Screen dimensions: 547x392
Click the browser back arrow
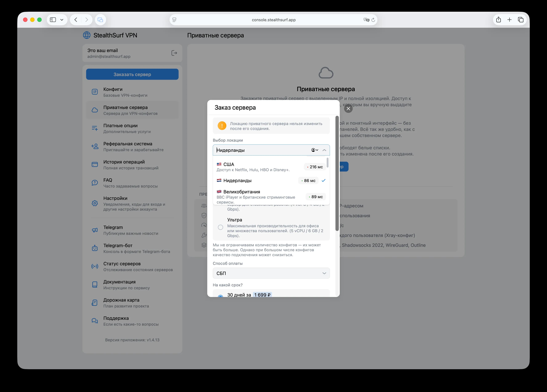point(76,20)
